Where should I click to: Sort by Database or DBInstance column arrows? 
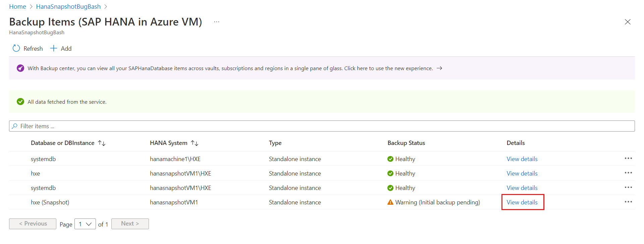pyautogui.click(x=102, y=143)
